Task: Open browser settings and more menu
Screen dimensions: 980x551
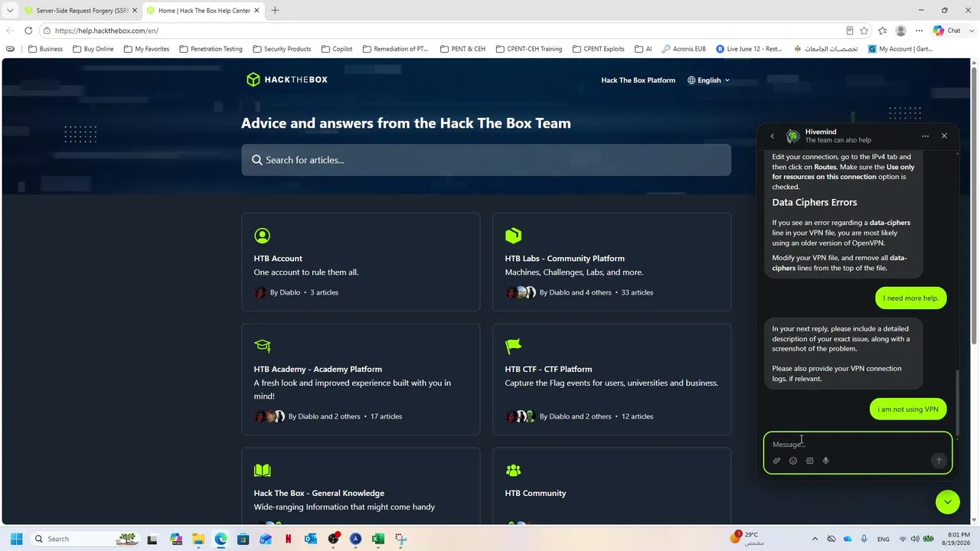Action: 919,31
